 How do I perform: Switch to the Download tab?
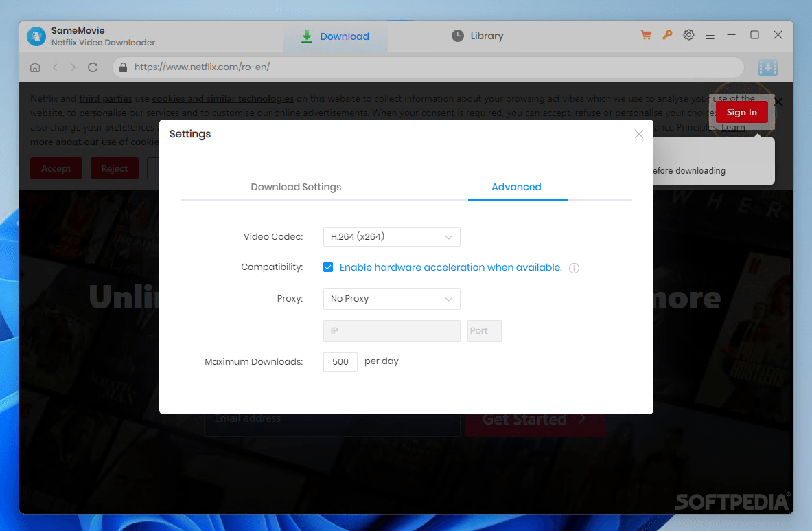[x=335, y=36]
